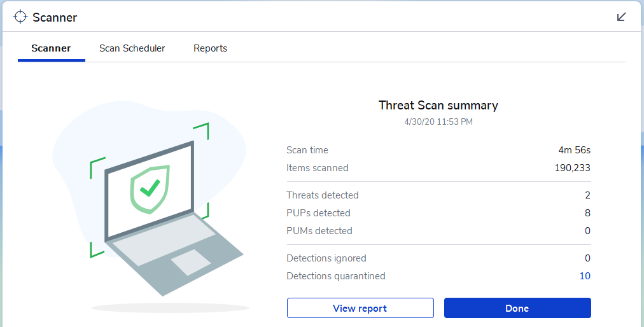Click the Items scanned value 190,233
The height and width of the screenshot is (327, 644).
click(x=572, y=168)
